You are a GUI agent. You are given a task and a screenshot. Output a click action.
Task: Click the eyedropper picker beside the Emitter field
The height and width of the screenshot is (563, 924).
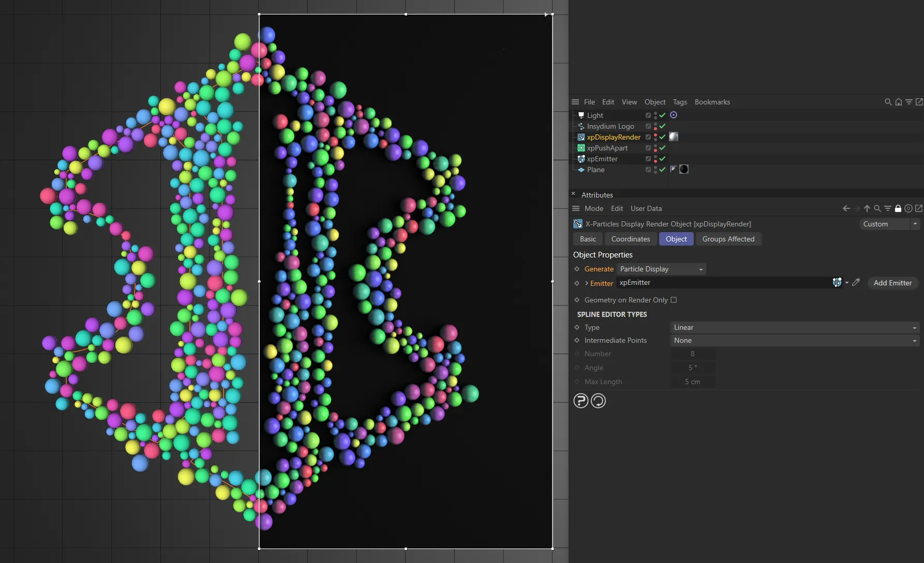[x=856, y=282]
